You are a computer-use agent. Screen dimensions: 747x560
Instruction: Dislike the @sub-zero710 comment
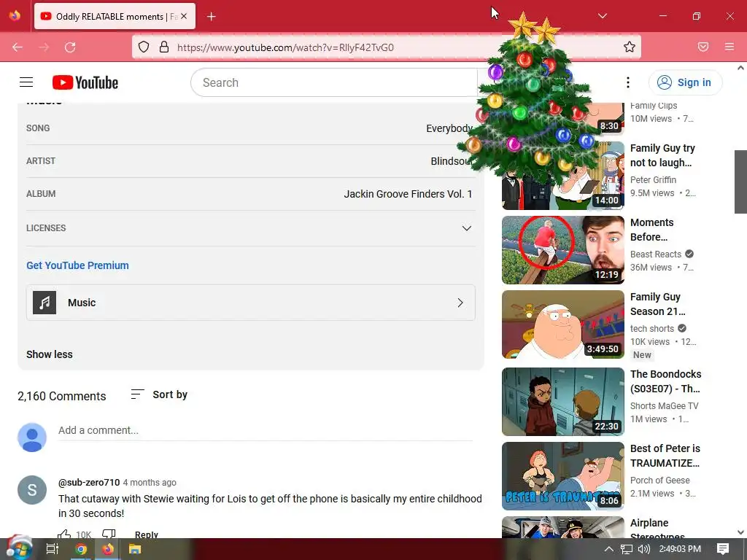pyautogui.click(x=109, y=534)
